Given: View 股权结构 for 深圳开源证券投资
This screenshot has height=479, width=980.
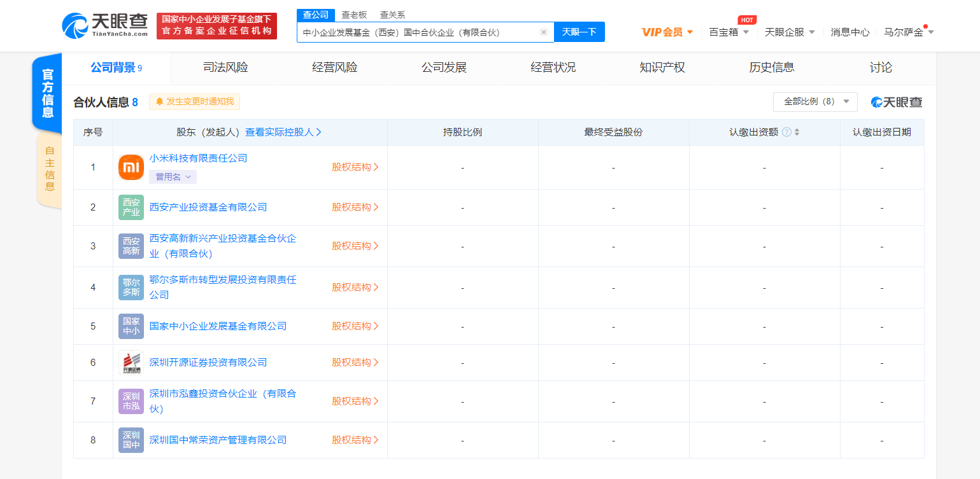Looking at the screenshot, I should click(x=355, y=363).
